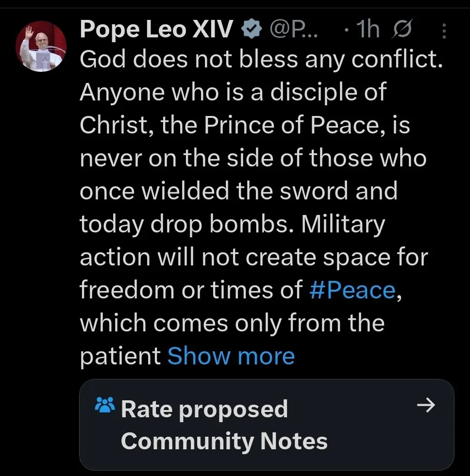470x476 pixels.
Task: Click the Community Notes people icon
Action: (105, 405)
